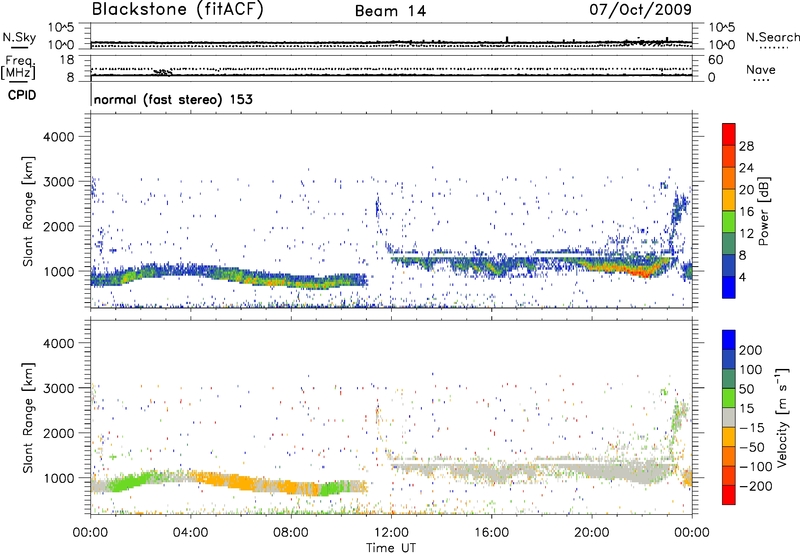This screenshot has height=554, width=800.
Task: Select the 'Beam 14' header label
Action: tap(390, 11)
